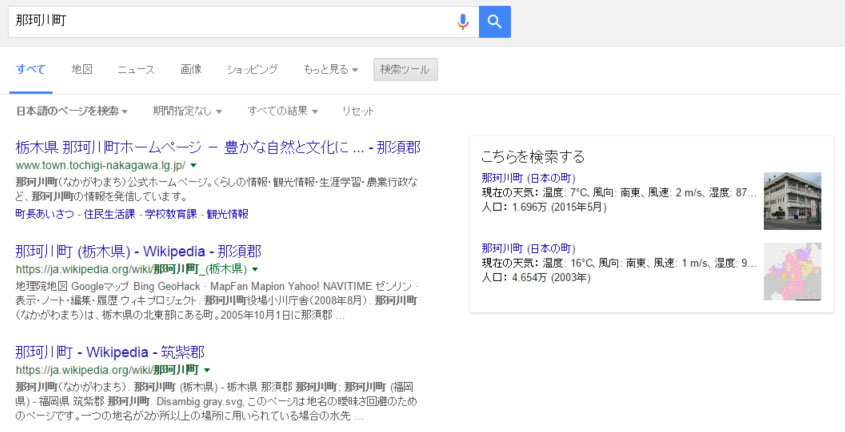The height and width of the screenshot is (432, 845).
Task: Expand arrow beside www.town.tochigi-nakagawa.lg.jp URL
Action: 193,165
